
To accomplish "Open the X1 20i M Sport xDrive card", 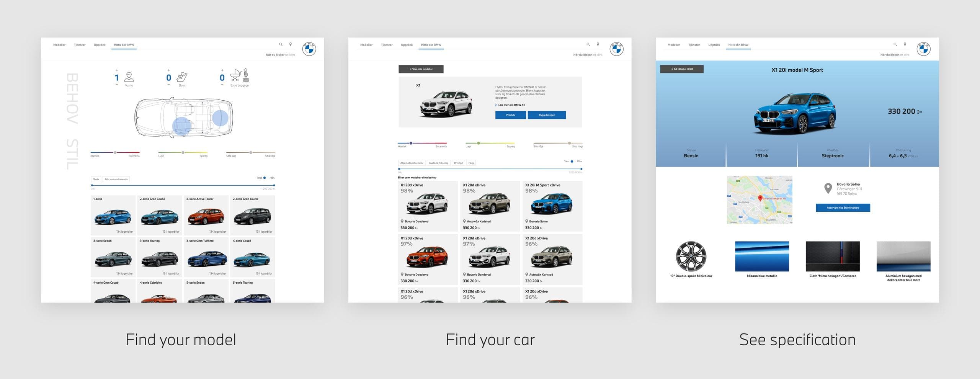I will pos(552,206).
